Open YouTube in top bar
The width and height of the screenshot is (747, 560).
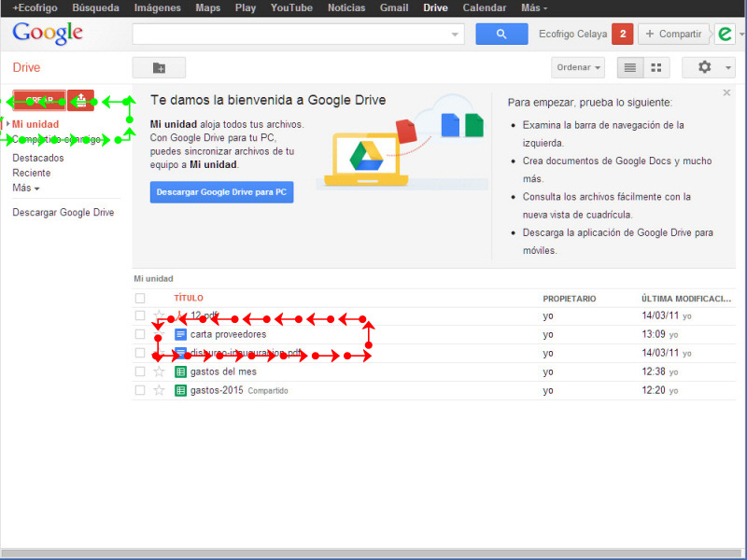(291, 7)
